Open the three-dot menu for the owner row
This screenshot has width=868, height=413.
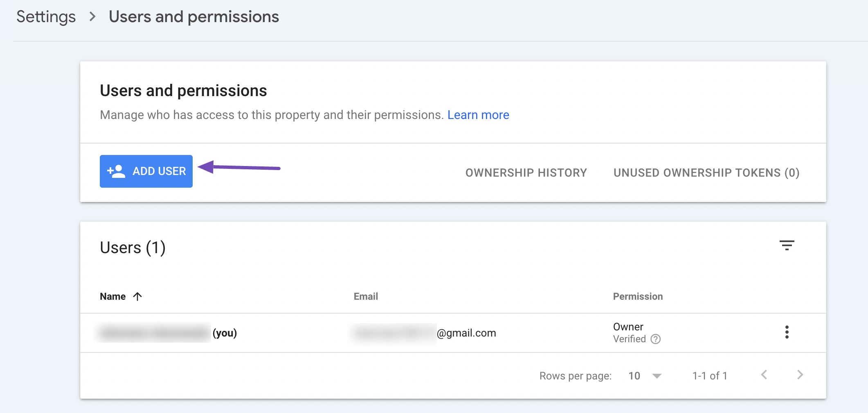coord(787,332)
